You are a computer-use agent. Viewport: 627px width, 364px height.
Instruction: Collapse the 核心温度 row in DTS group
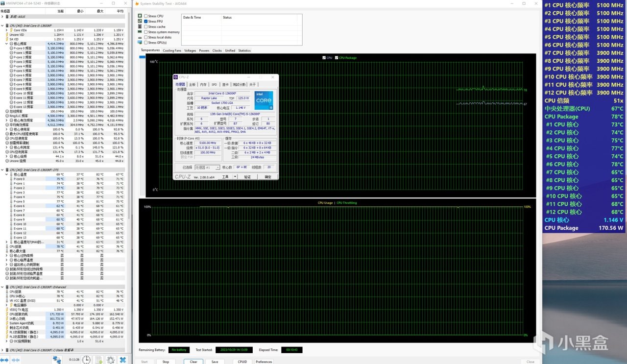pos(7,174)
